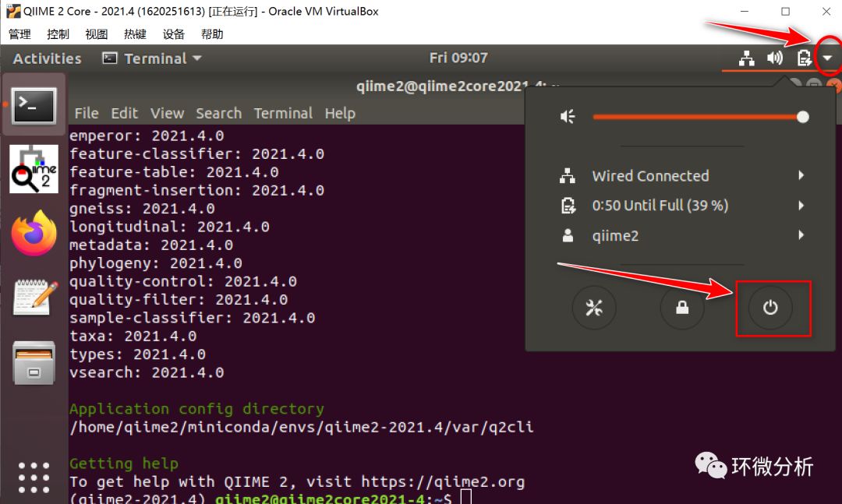
Task: Open the system menu arrow in top bar
Action: (x=827, y=58)
